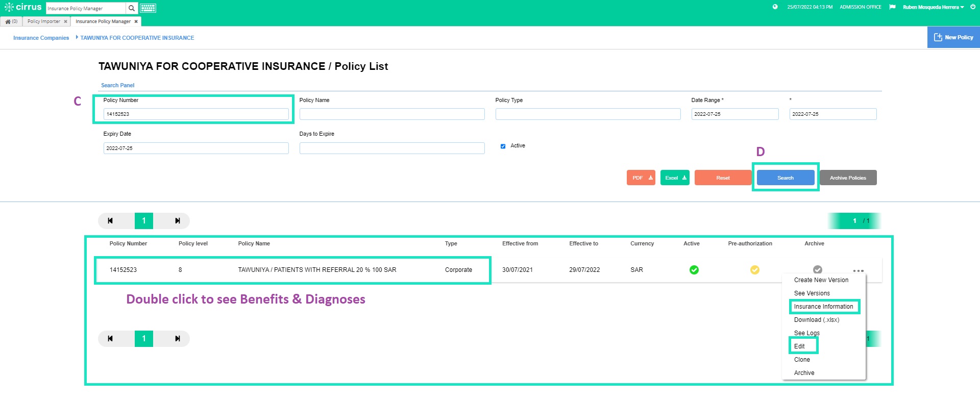Image resolution: width=980 pixels, height=401 pixels.
Task: Click the Date Range end date field
Action: coord(833,114)
